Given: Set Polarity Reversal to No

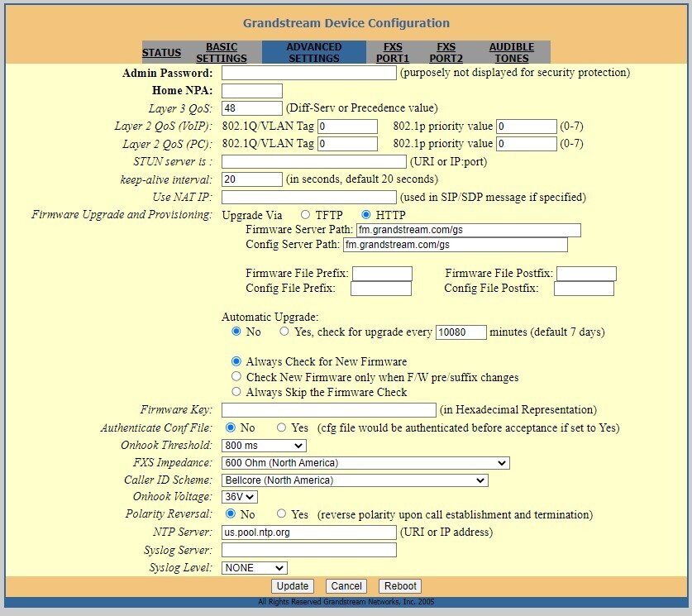Looking at the screenshot, I should [231, 513].
